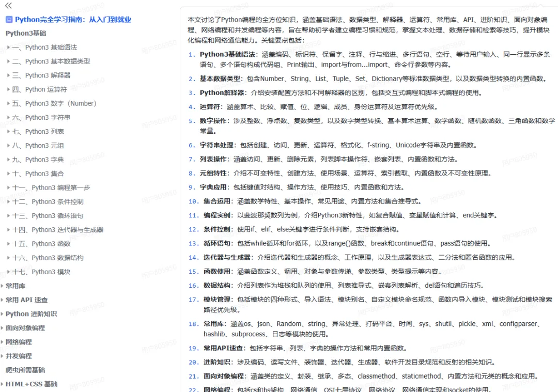The height and width of the screenshot is (392, 558).
Task: Open chapter 十四、Python3 迭代器与生成器
Action: pyautogui.click(x=58, y=230)
